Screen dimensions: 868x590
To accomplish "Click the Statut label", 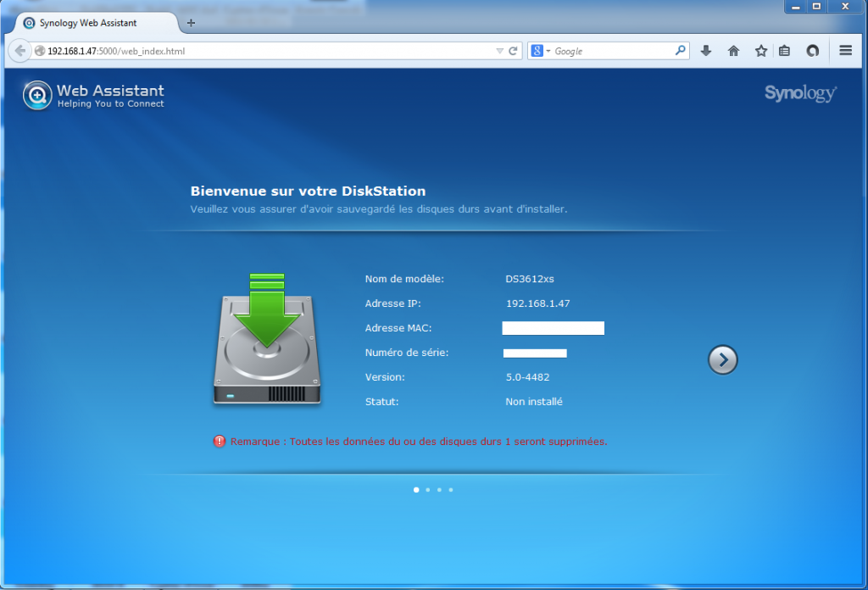I will 381,402.
